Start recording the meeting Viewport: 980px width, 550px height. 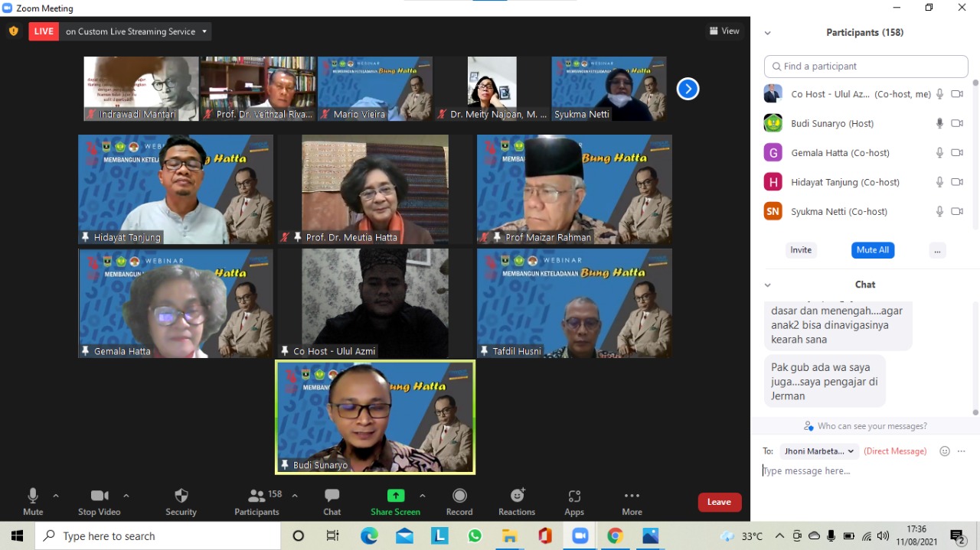[x=459, y=501]
